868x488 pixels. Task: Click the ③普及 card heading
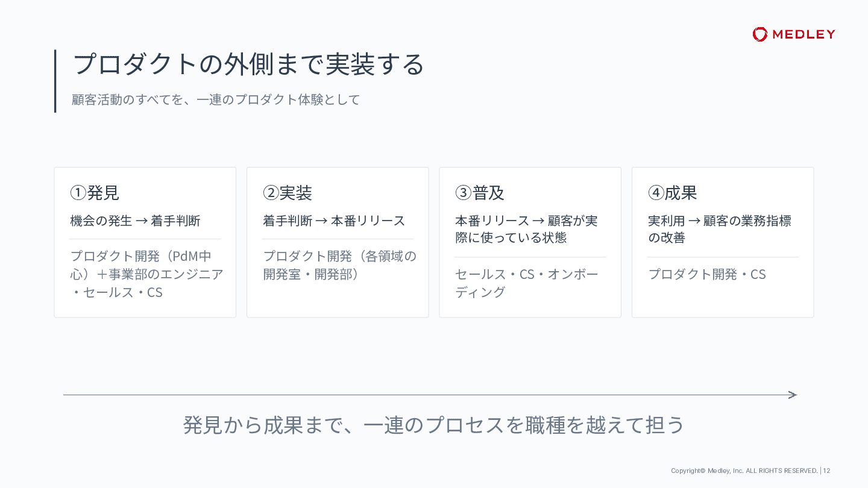pos(480,193)
